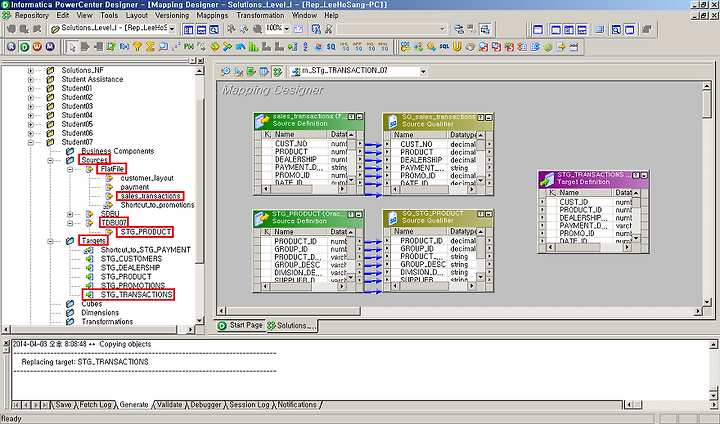Click the Source Qualifier SQ toolbar icon
This screenshot has height=424, width=720.
point(331,46)
